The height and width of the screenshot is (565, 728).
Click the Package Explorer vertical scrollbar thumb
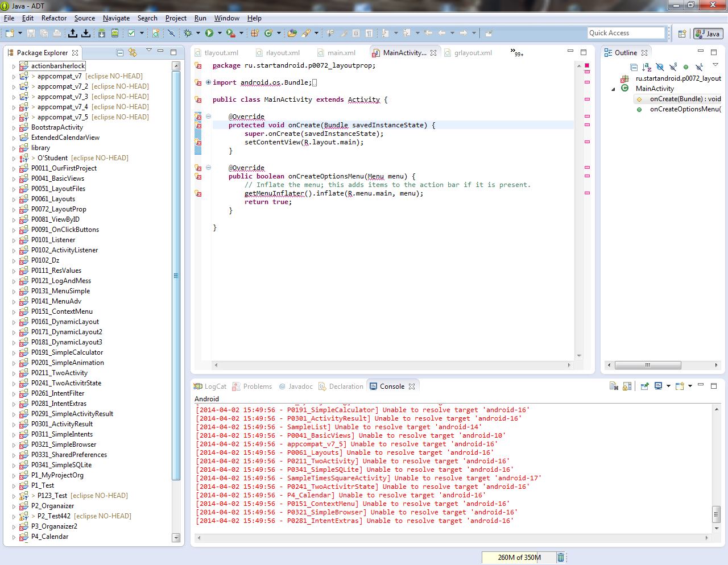coord(176,276)
